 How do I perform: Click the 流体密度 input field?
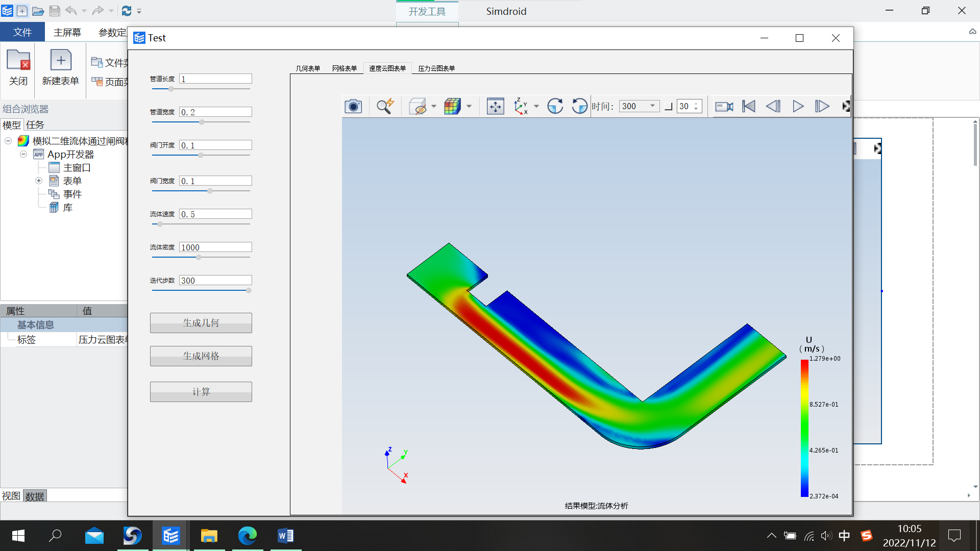click(215, 247)
